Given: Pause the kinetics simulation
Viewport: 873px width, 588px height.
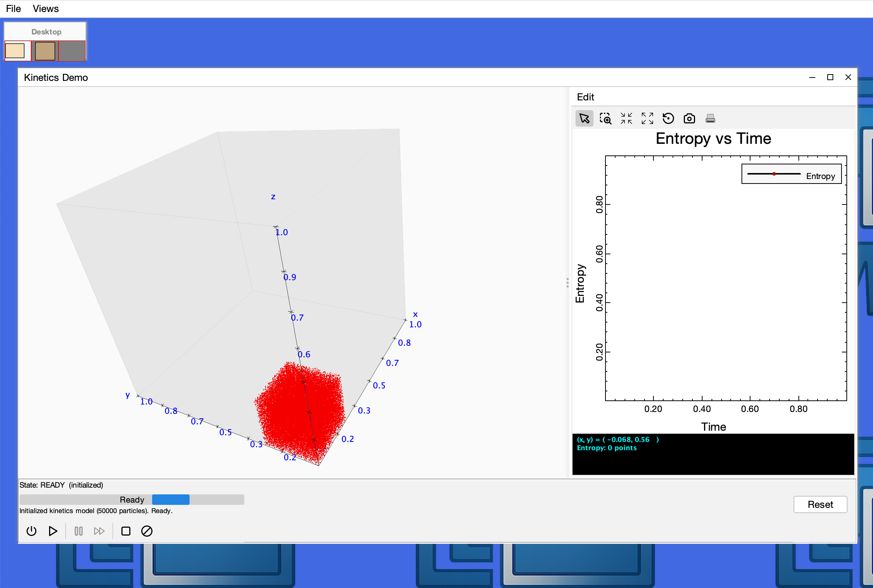Looking at the screenshot, I should pos(78,531).
